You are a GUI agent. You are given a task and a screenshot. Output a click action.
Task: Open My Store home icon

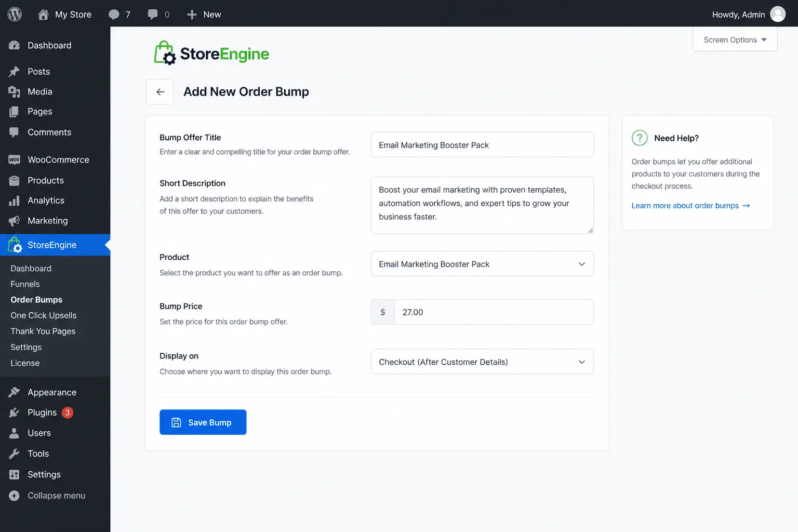(44, 15)
